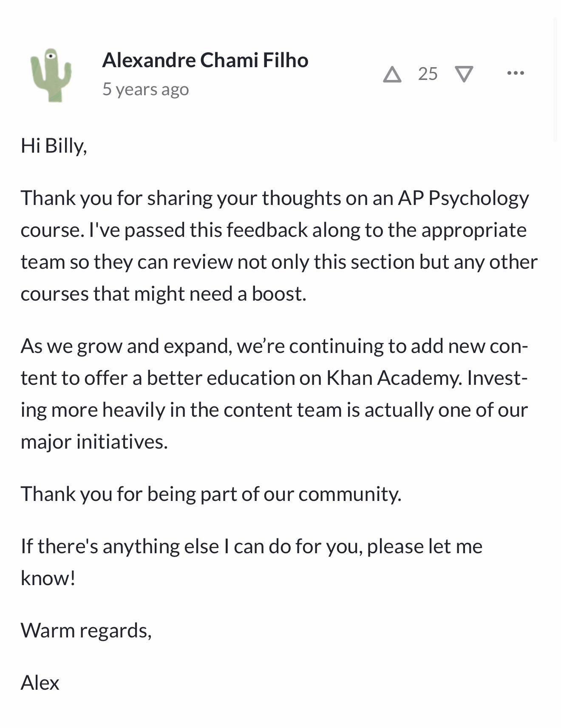Click the "Hi Billy," greeting line
561x728 pixels.
54,146
